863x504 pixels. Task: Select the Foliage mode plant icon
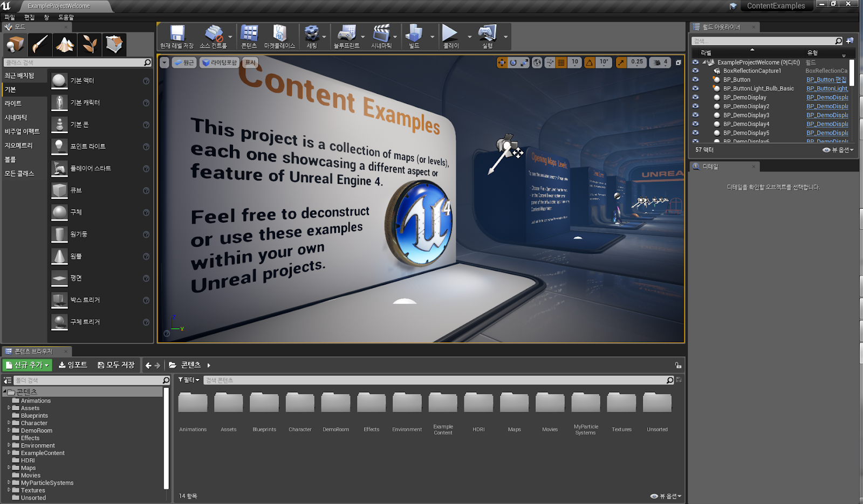[x=90, y=44]
